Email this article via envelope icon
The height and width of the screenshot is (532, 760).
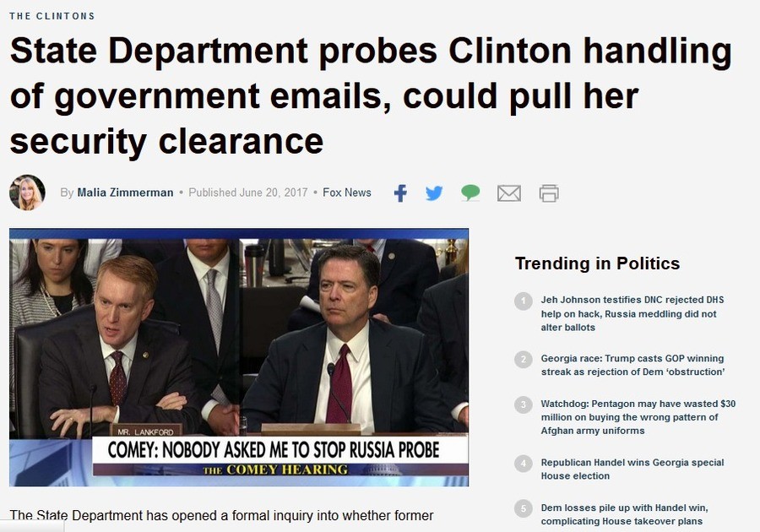(x=509, y=193)
